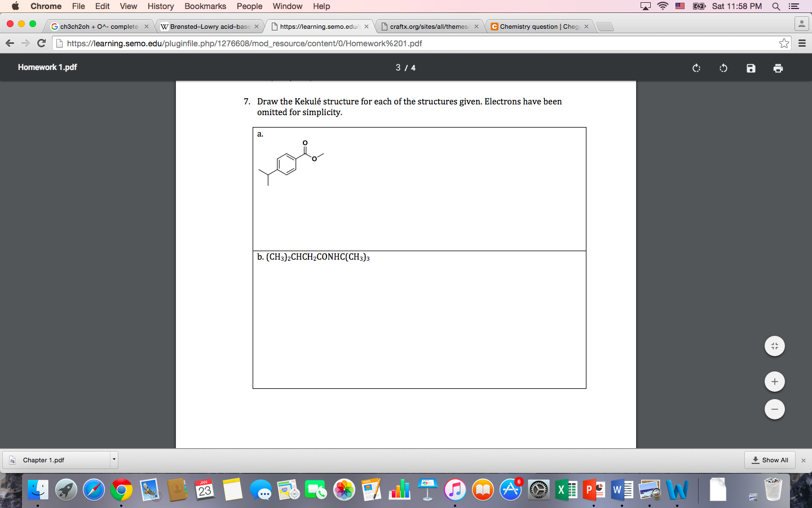Viewport: 812px width, 508px height.
Task: Open the Bookmarks menu
Action: 205,6
